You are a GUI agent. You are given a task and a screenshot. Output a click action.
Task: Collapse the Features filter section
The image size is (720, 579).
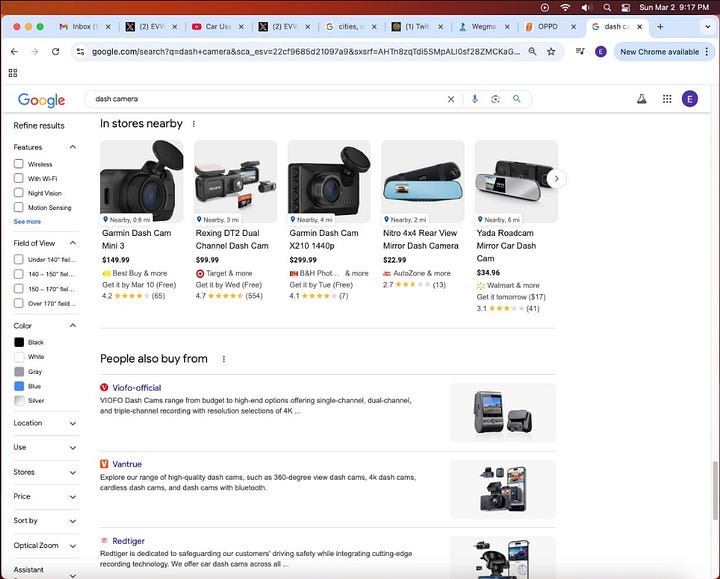pos(73,147)
